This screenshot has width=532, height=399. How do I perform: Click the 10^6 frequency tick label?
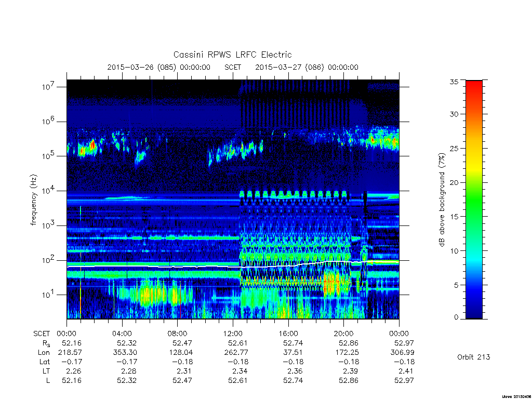[x=49, y=122]
